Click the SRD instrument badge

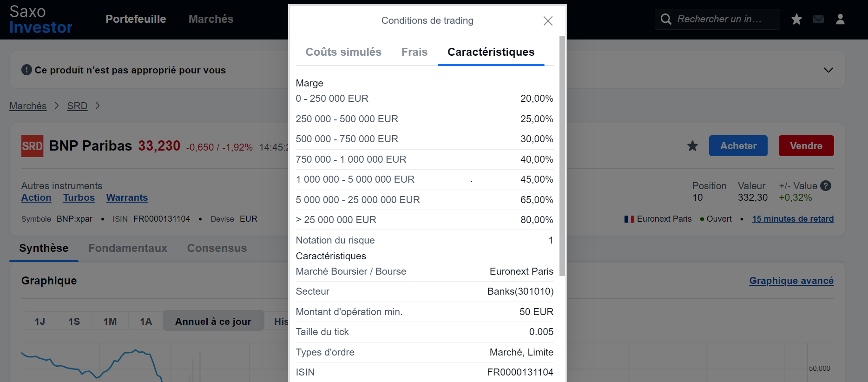pyautogui.click(x=32, y=146)
